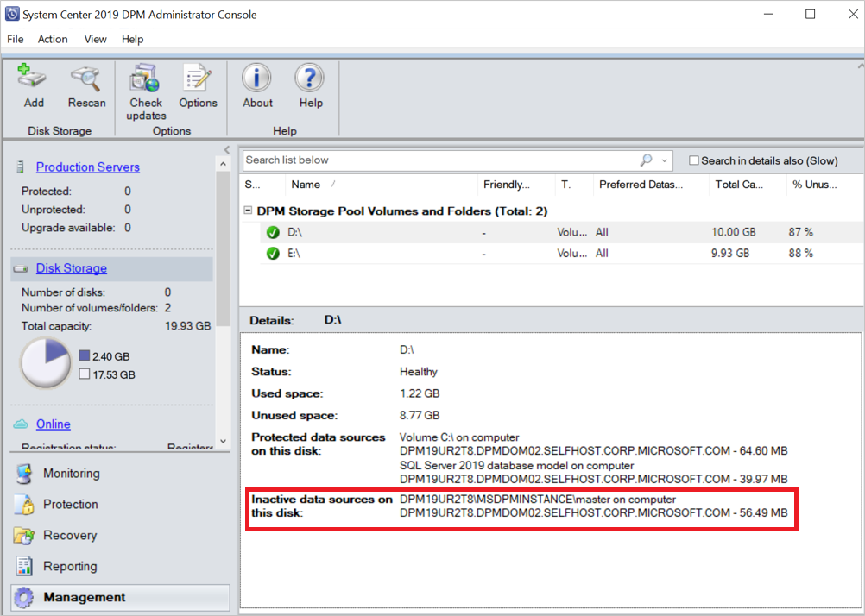The image size is (865, 616).
Task: Click the Used space 1.22 GB value
Action: [x=420, y=393]
